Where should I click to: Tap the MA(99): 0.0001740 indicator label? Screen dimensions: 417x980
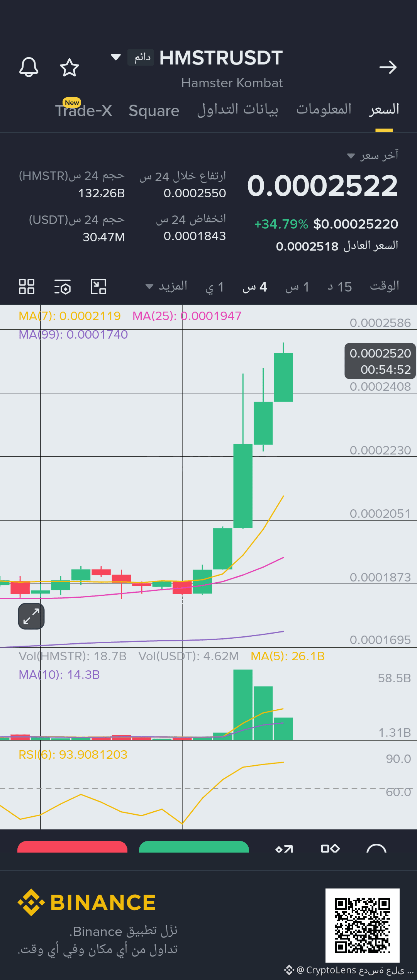[73, 334]
